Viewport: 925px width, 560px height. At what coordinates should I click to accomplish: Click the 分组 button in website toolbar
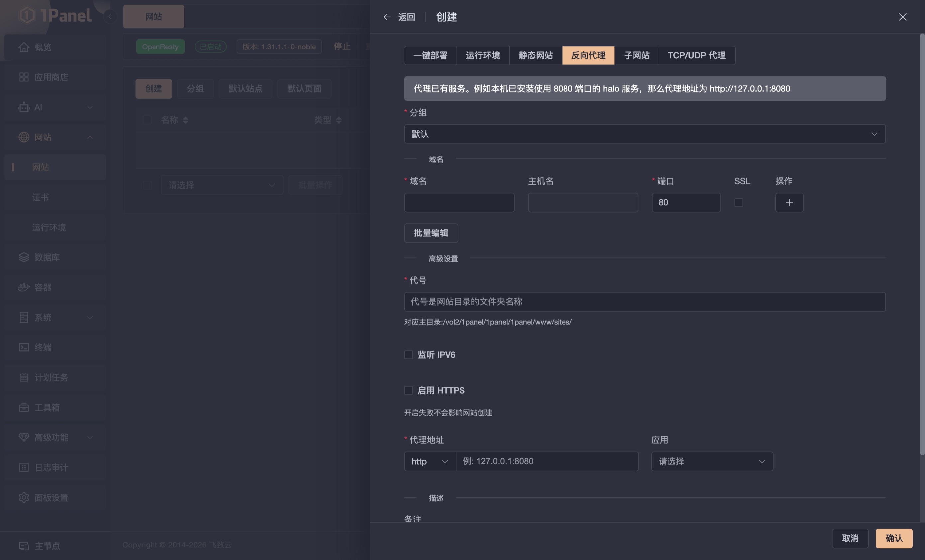[195, 89]
